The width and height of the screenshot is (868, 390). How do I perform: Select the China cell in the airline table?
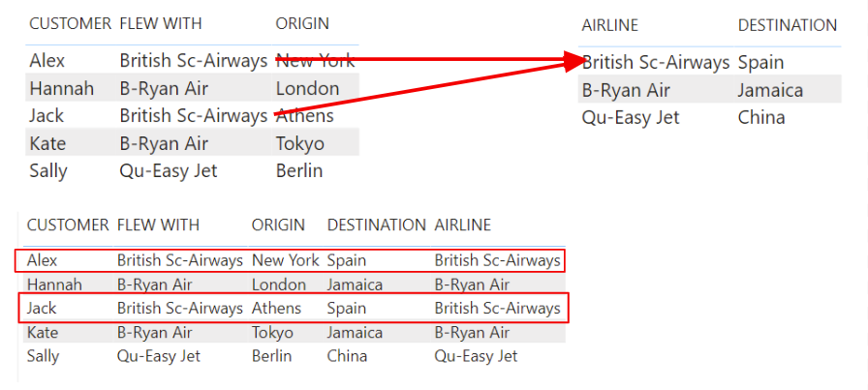coord(760,118)
